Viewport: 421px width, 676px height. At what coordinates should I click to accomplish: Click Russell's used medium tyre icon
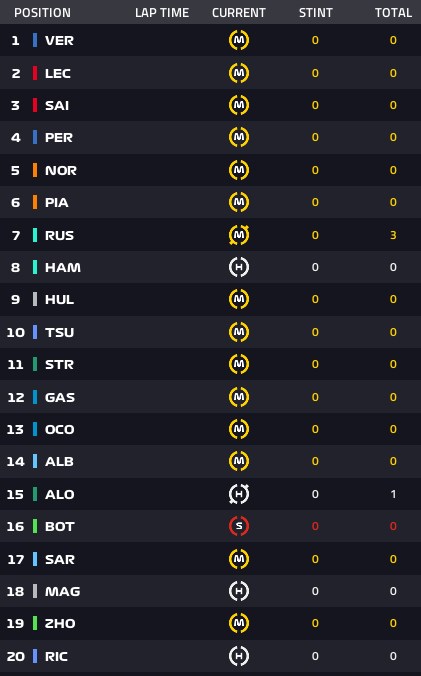click(x=239, y=235)
